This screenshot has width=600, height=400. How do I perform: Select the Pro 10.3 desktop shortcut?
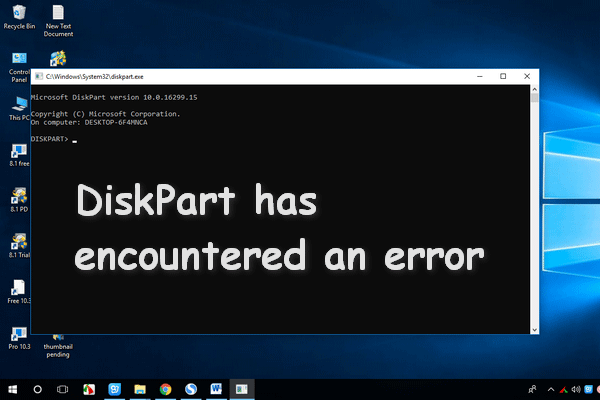(x=19, y=338)
